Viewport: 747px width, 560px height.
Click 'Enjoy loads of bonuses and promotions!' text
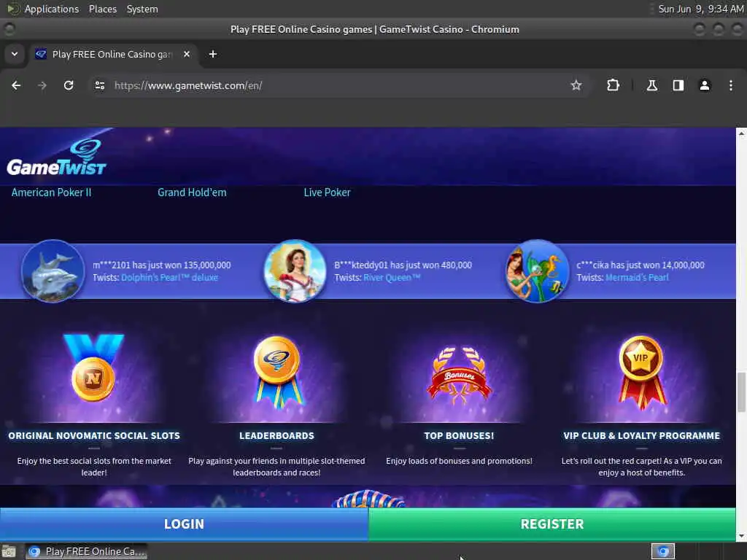coord(459,461)
